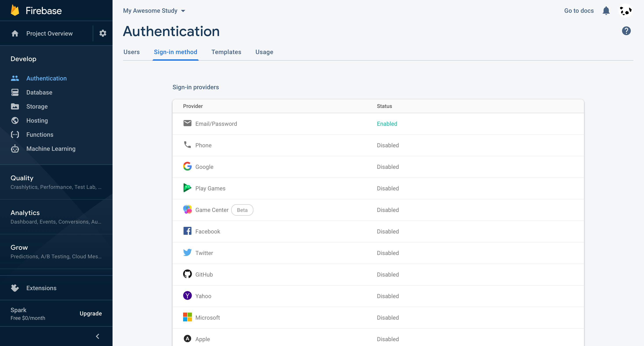Click the Facebook logo icon
644x346 pixels.
pos(187,231)
